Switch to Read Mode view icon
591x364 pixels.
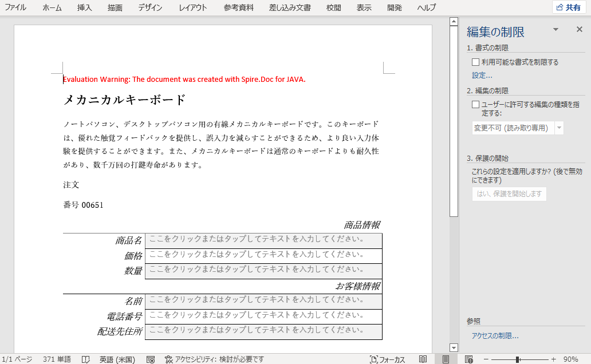(422, 359)
